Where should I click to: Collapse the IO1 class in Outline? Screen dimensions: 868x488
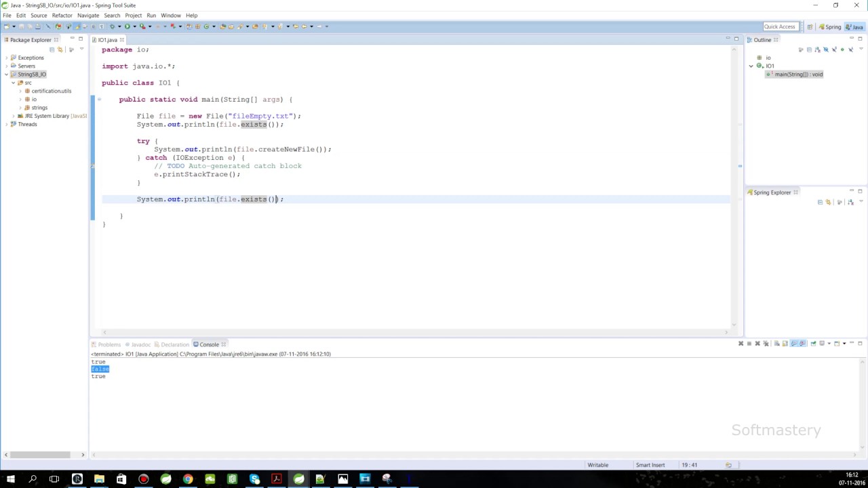pos(751,66)
